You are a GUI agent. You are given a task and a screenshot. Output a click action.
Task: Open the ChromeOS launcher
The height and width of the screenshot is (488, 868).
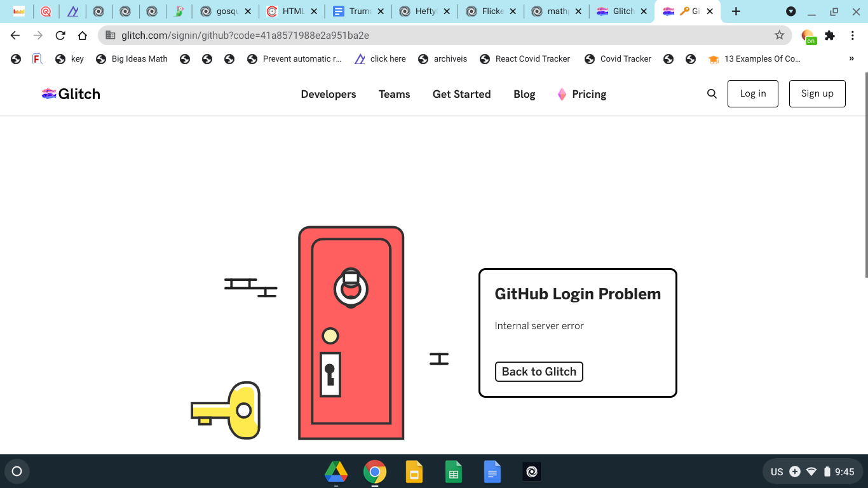coord(17,471)
